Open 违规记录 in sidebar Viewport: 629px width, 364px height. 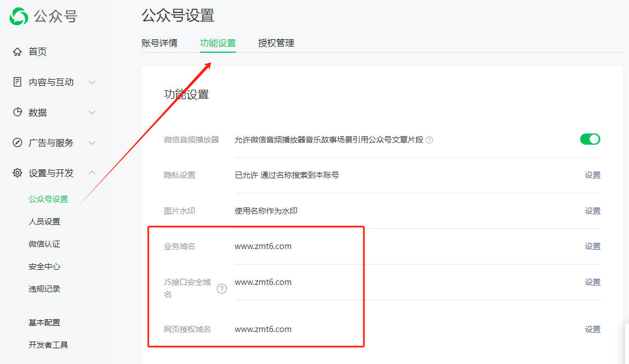pyautogui.click(x=44, y=289)
